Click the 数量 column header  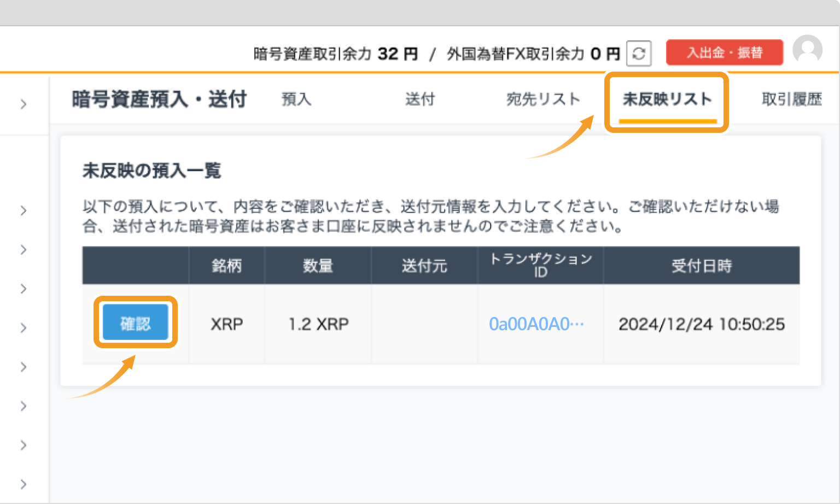(x=318, y=266)
